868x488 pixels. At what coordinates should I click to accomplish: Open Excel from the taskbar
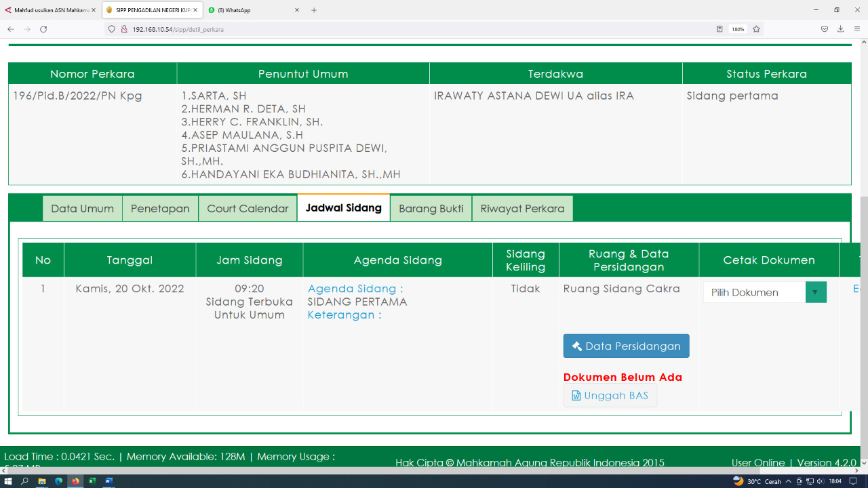pos(92,481)
